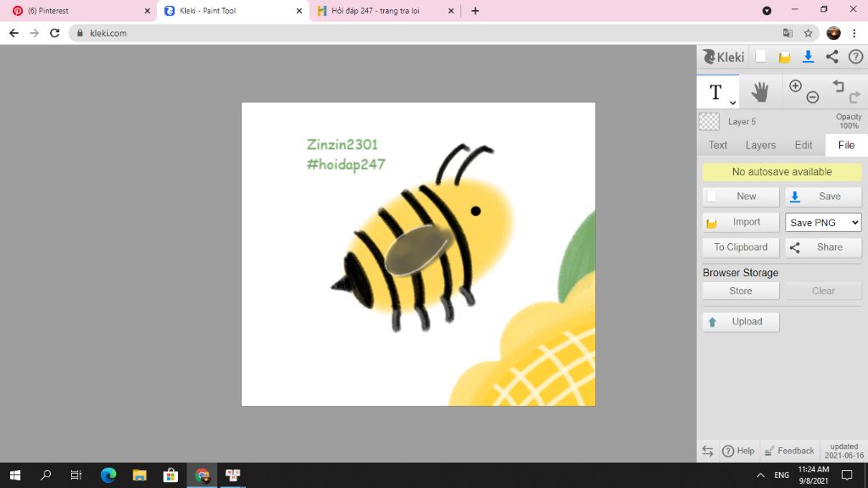Undo the last action
The width and height of the screenshot is (868, 488).
pos(838,86)
